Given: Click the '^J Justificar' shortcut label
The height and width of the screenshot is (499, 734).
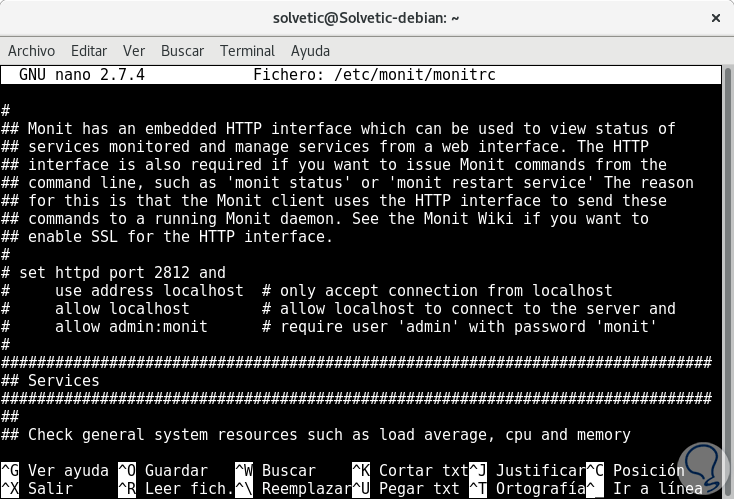Looking at the screenshot, I should click(x=528, y=470).
